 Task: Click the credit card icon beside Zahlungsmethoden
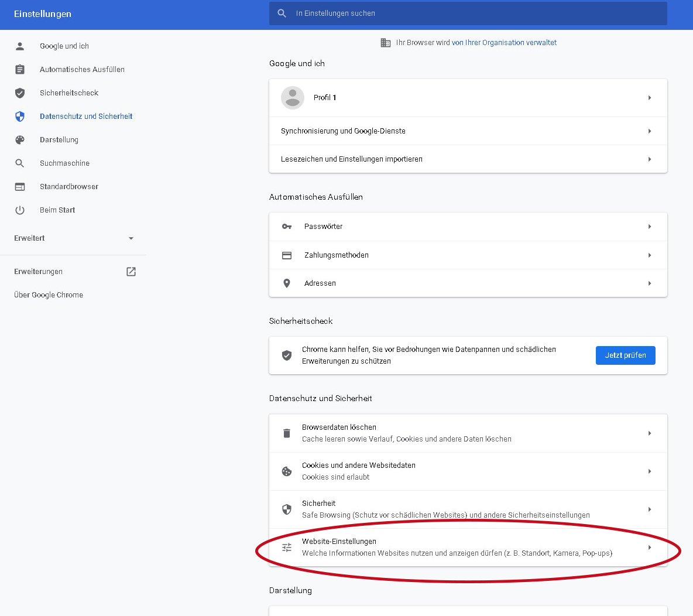(x=287, y=255)
